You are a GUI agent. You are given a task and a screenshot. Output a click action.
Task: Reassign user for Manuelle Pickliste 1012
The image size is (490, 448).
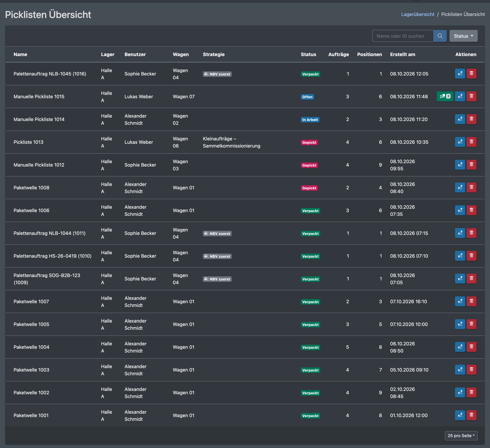[x=460, y=165]
